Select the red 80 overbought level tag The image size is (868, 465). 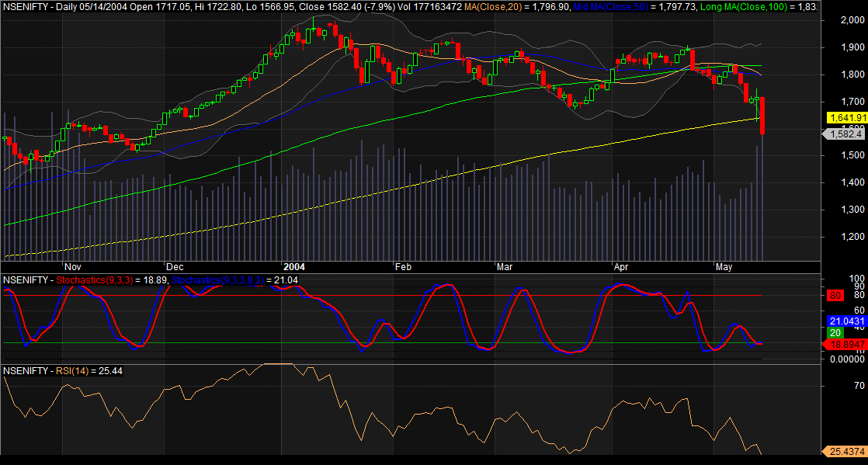835,296
